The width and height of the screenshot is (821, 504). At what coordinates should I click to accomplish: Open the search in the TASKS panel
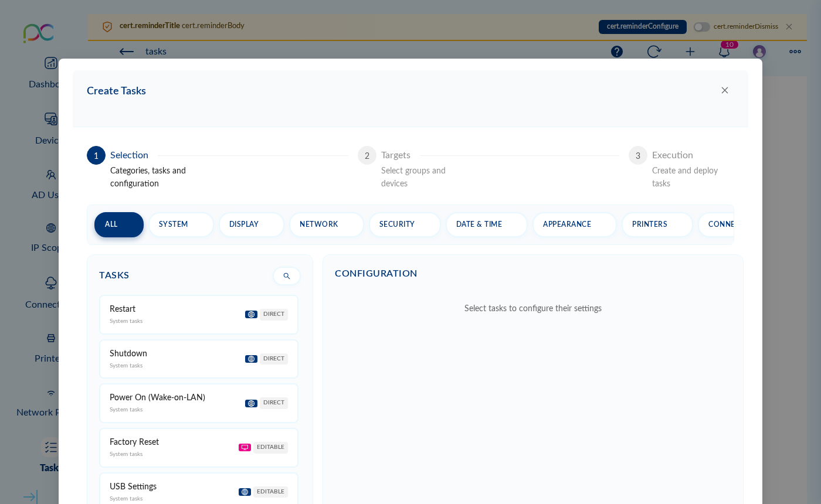point(286,275)
